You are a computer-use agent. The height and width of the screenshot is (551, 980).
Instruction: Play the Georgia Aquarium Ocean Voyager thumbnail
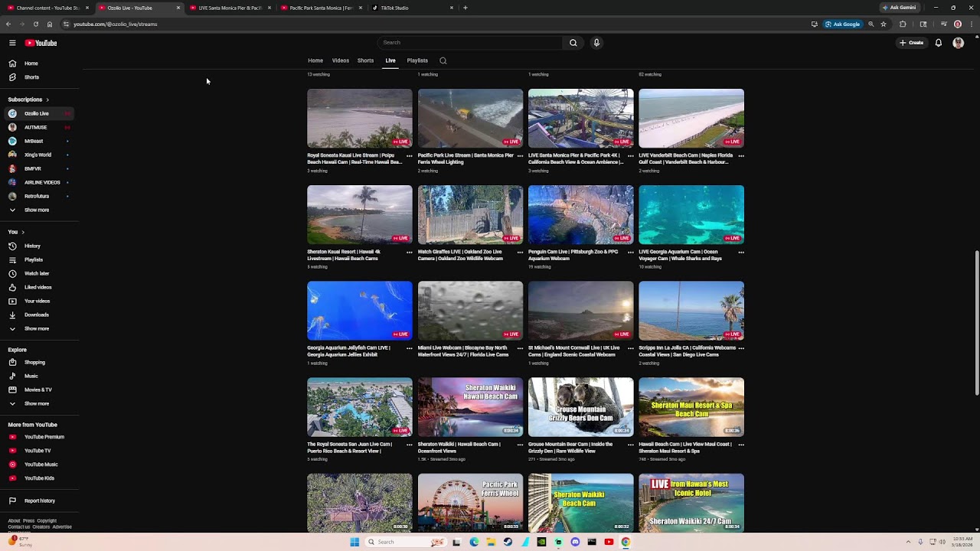point(691,215)
